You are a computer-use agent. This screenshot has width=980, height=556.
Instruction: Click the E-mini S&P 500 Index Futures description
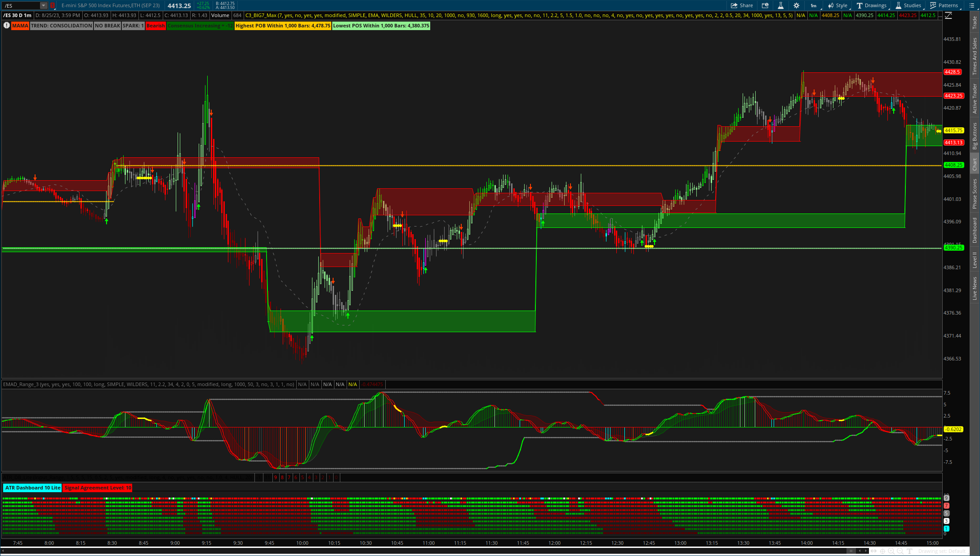pos(111,5)
